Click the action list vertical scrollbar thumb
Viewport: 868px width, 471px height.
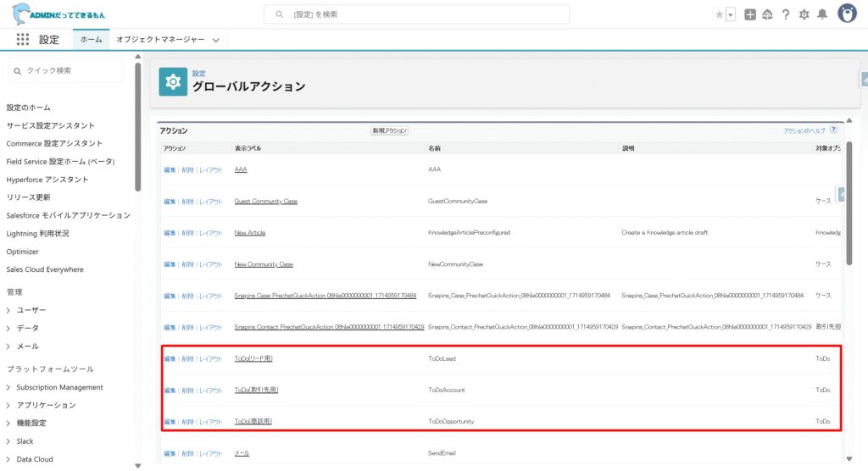pyautogui.click(x=849, y=203)
